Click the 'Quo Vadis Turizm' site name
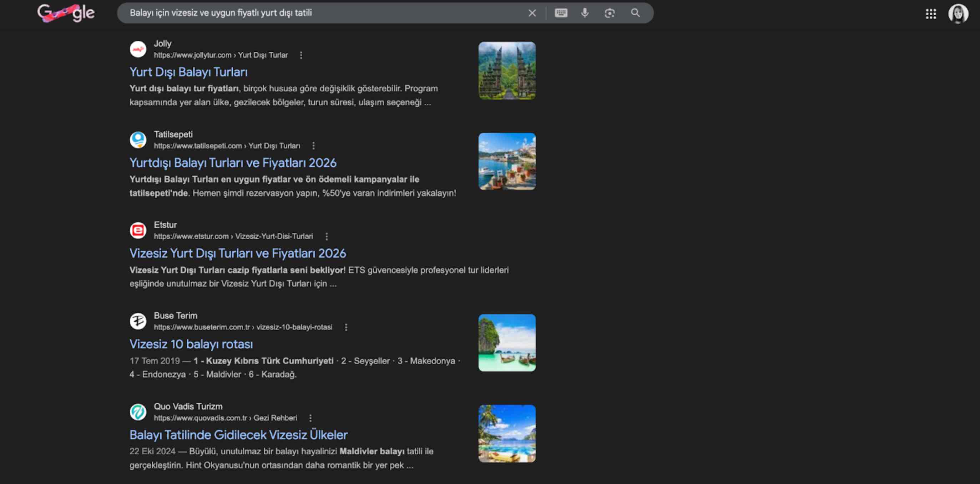Viewport: 980px width, 484px height. tap(188, 407)
